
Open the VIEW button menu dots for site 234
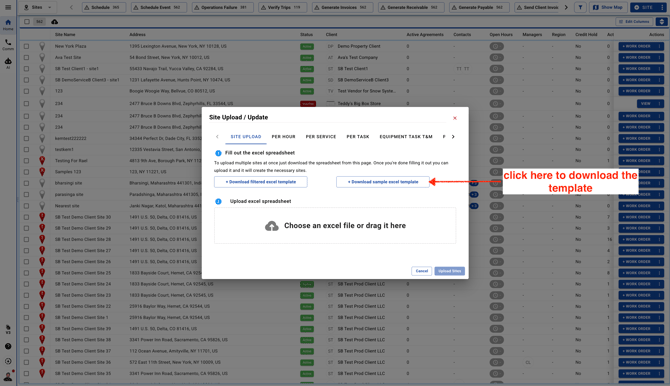(659, 103)
